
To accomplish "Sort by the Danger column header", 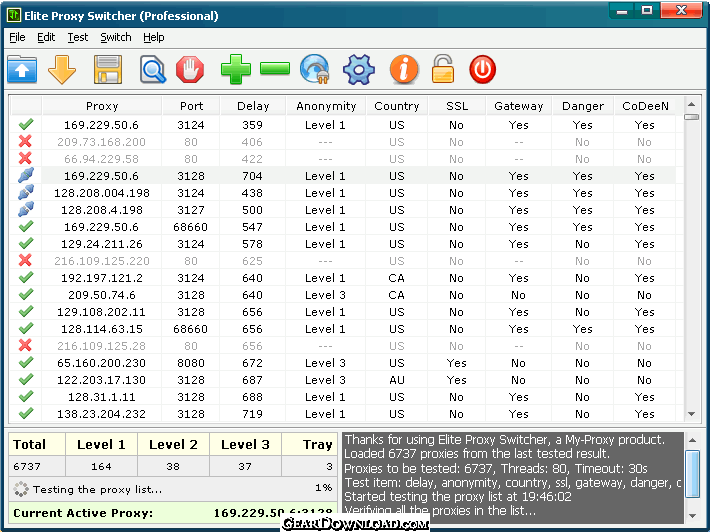I will (x=583, y=106).
